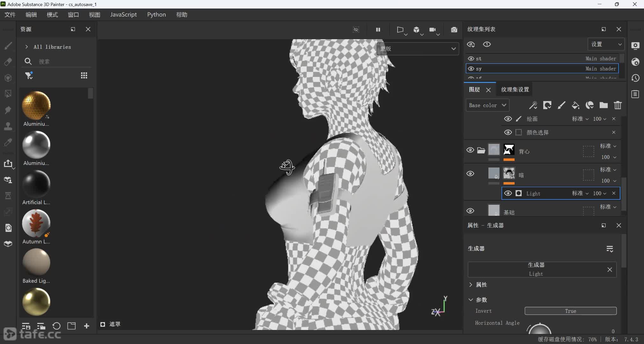This screenshot has width=644, height=344.
Task: Add a fill layer with bucket icon
Action: point(575,105)
